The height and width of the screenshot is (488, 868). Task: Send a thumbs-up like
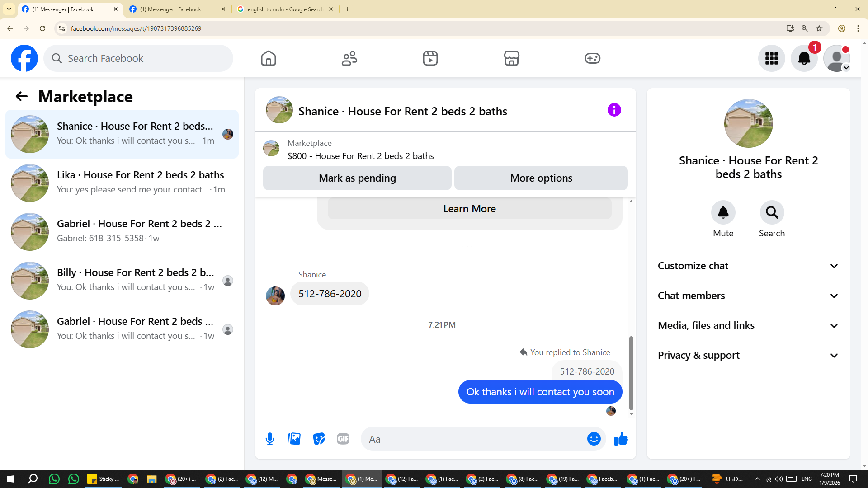621,439
